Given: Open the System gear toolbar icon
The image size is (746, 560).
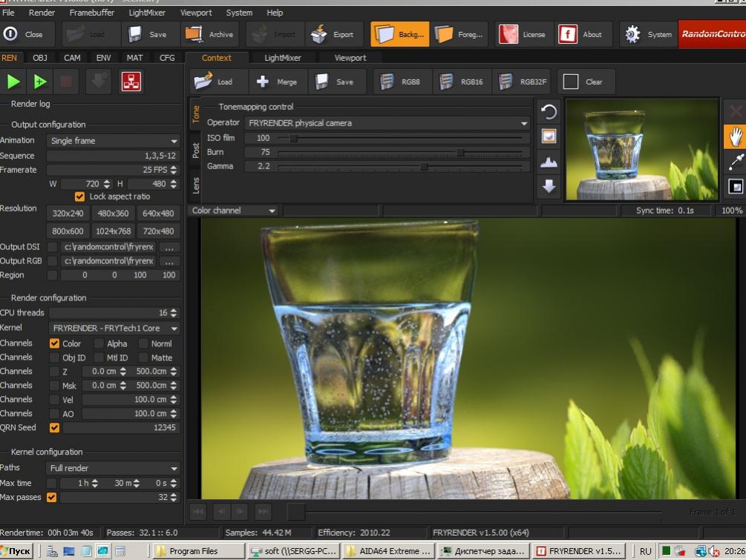Looking at the screenshot, I should click(632, 34).
